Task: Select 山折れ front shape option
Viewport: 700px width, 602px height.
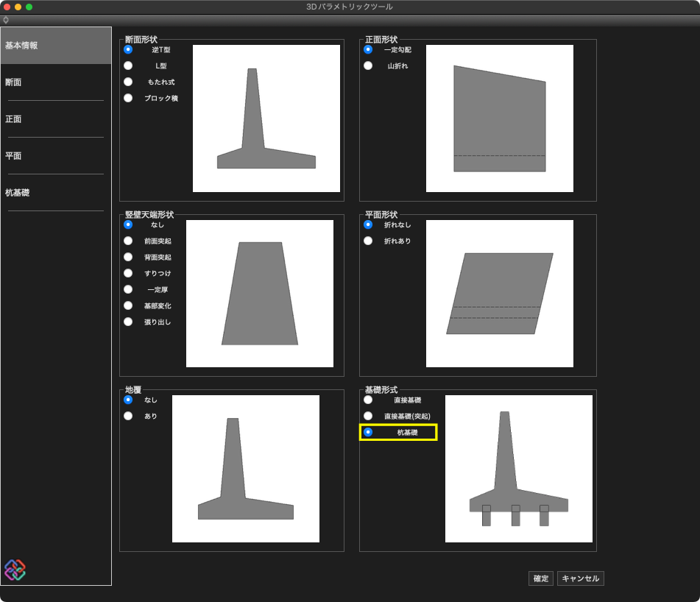Action: pos(368,65)
